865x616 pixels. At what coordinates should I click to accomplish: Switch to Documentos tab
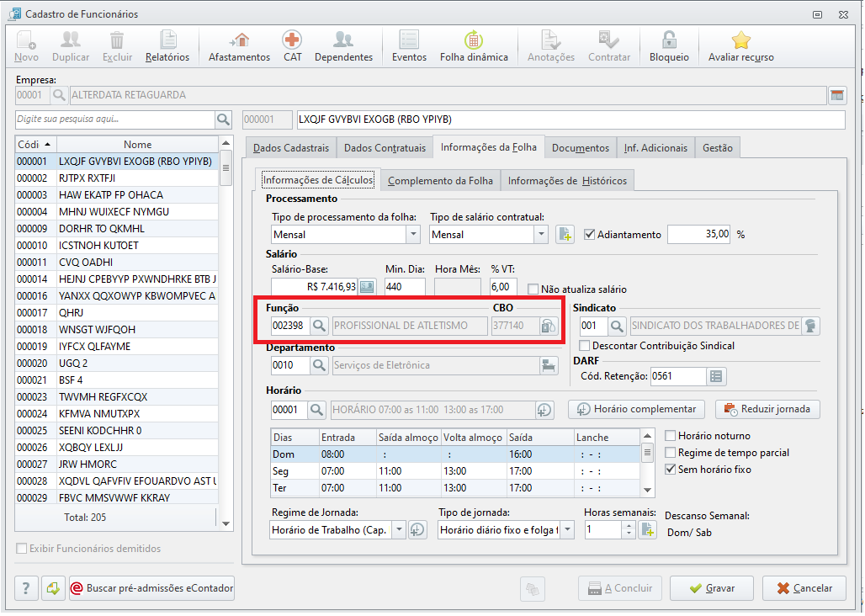(x=581, y=148)
